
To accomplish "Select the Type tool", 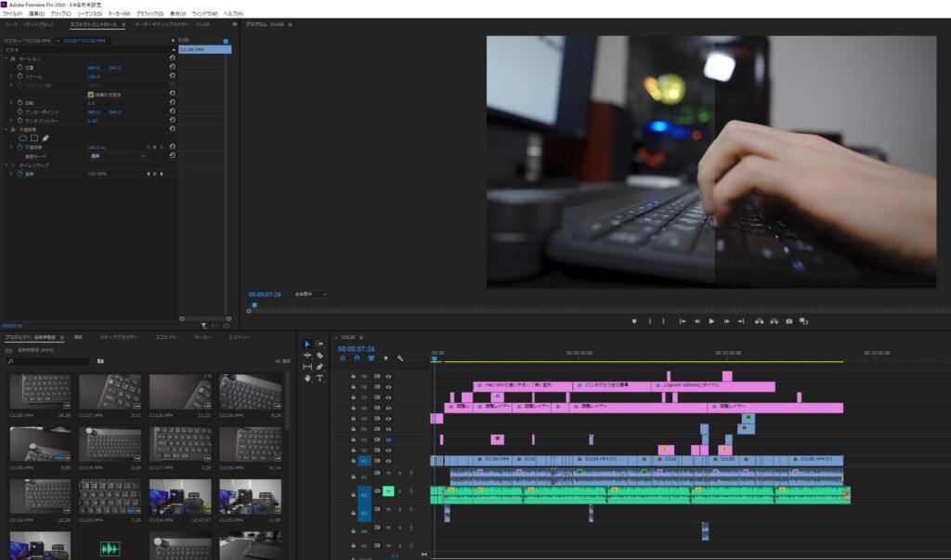I will (x=319, y=378).
